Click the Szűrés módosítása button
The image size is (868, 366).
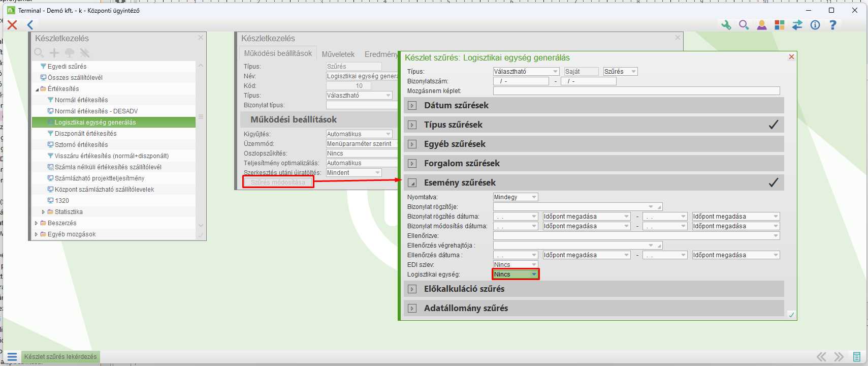click(278, 182)
